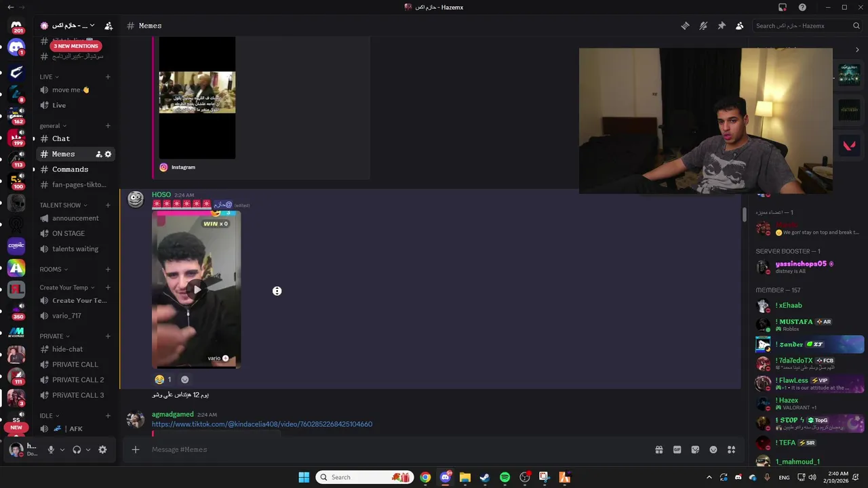Open microphone input device options arrow
868x488 pixels.
click(62, 449)
